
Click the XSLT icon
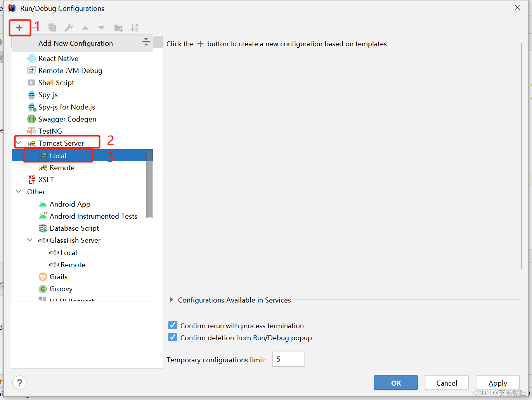(x=31, y=179)
